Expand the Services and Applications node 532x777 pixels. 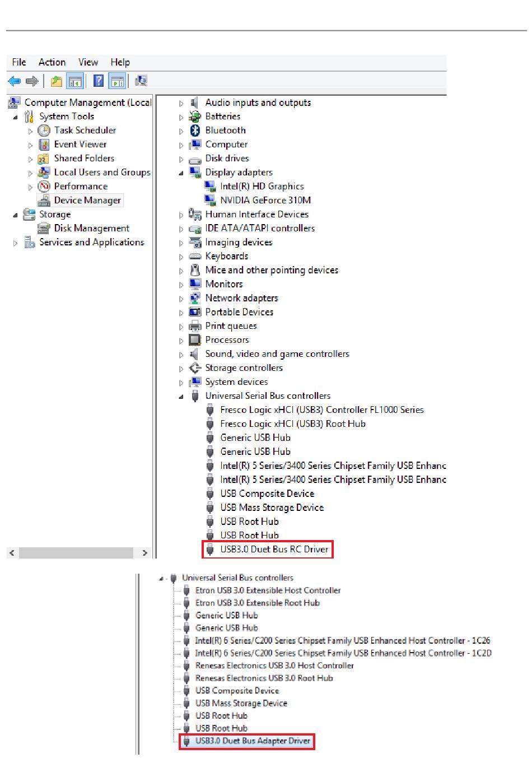tap(16, 243)
